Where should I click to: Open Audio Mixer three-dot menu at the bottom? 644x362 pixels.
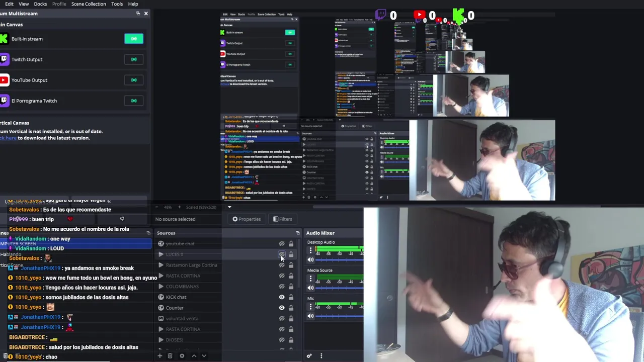point(321,356)
